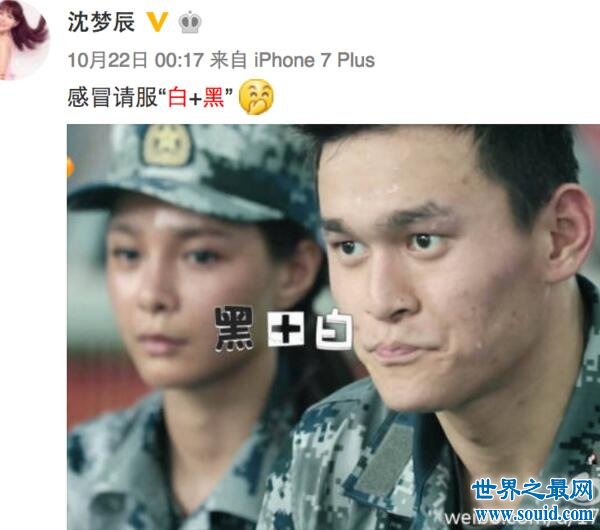Click the star emblem on the camouflage cap
The width and height of the screenshot is (600, 530).
tap(166, 145)
